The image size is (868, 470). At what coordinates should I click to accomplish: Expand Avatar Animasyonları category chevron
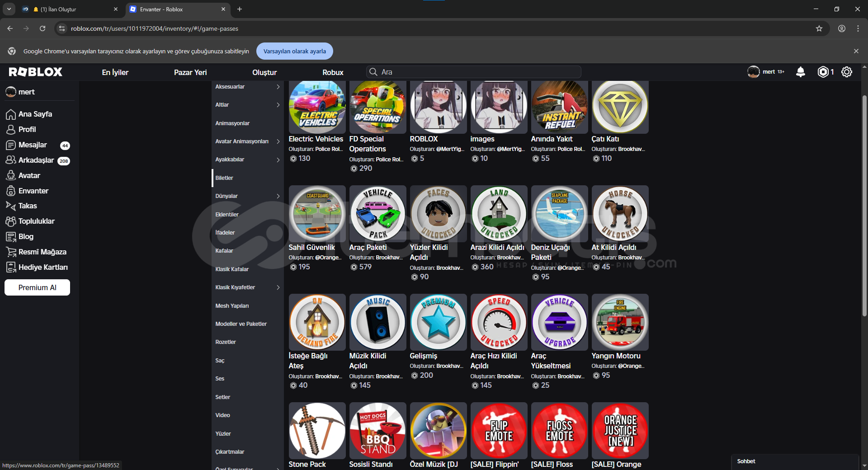pos(278,141)
